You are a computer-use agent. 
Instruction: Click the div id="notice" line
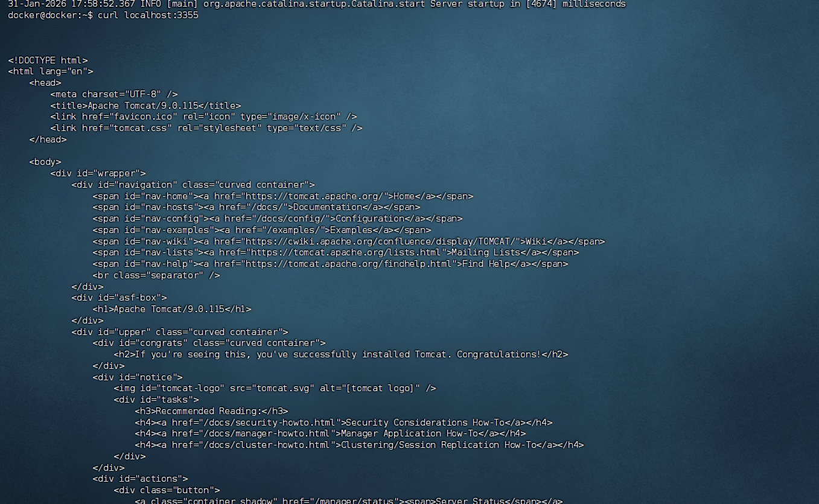[x=138, y=377]
